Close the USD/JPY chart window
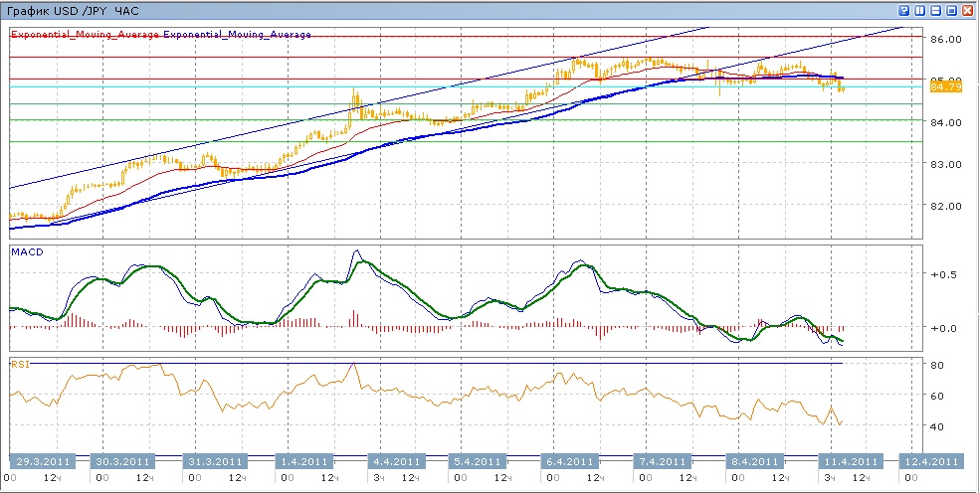Image resolution: width=980 pixels, height=493 pixels. click(968, 11)
